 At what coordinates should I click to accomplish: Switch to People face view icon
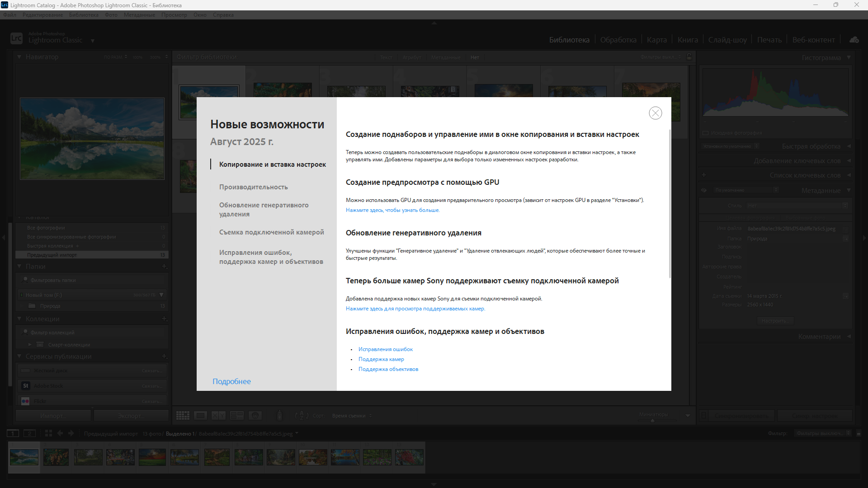click(255, 416)
